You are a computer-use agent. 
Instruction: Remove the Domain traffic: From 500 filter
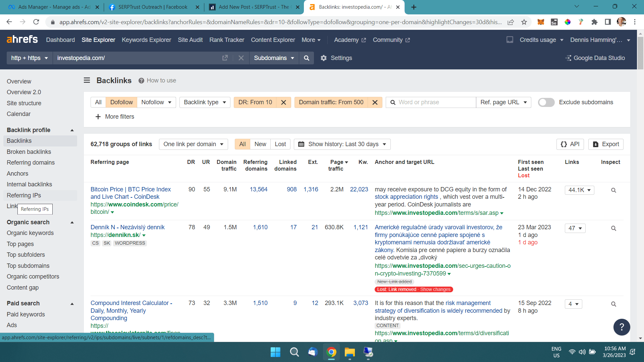[x=375, y=103]
